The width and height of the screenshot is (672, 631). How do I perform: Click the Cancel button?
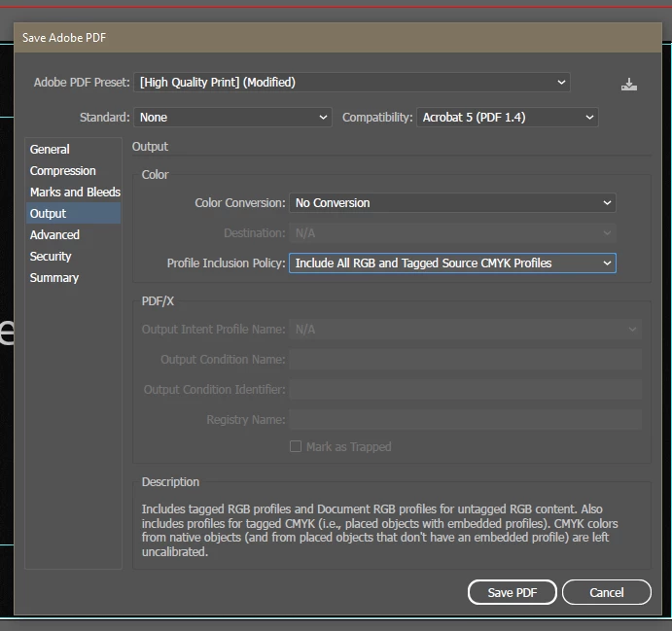[607, 592]
